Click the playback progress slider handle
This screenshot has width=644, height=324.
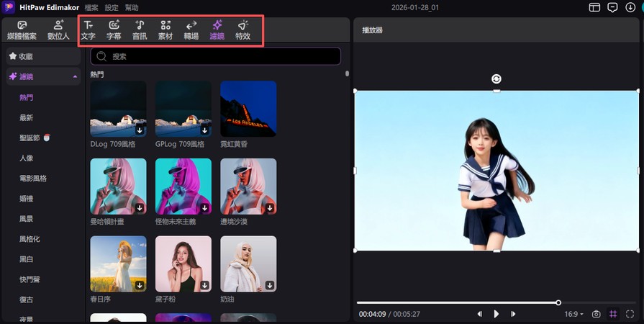558,302
